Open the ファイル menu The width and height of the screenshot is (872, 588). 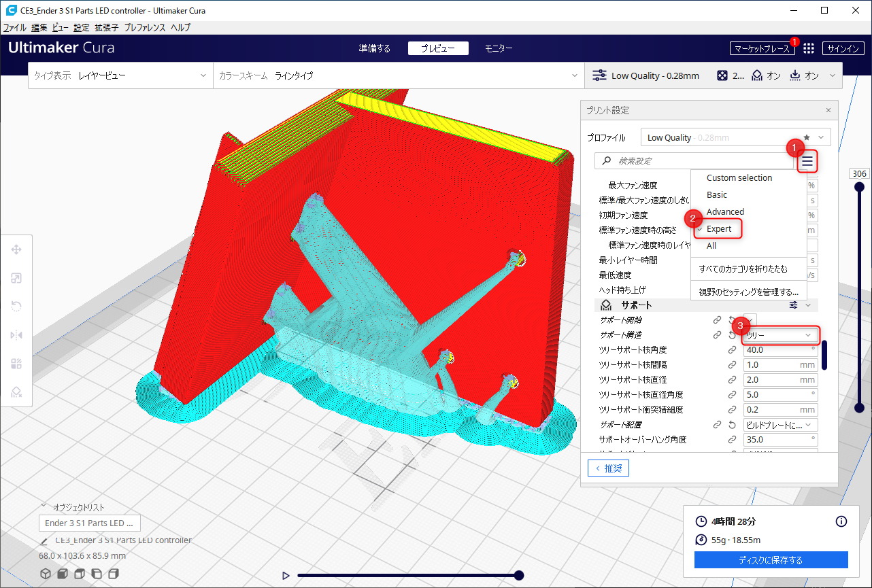pyautogui.click(x=15, y=28)
